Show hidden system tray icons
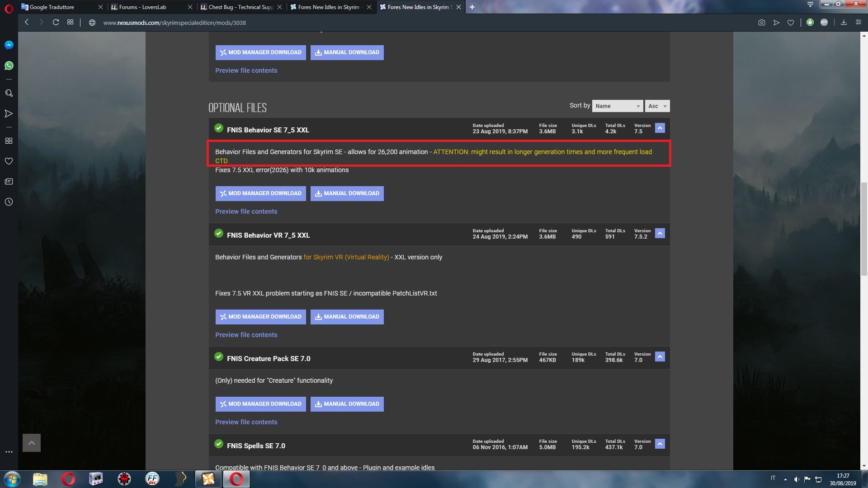Image resolution: width=868 pixels, height=488 pixels. point(785,479)
